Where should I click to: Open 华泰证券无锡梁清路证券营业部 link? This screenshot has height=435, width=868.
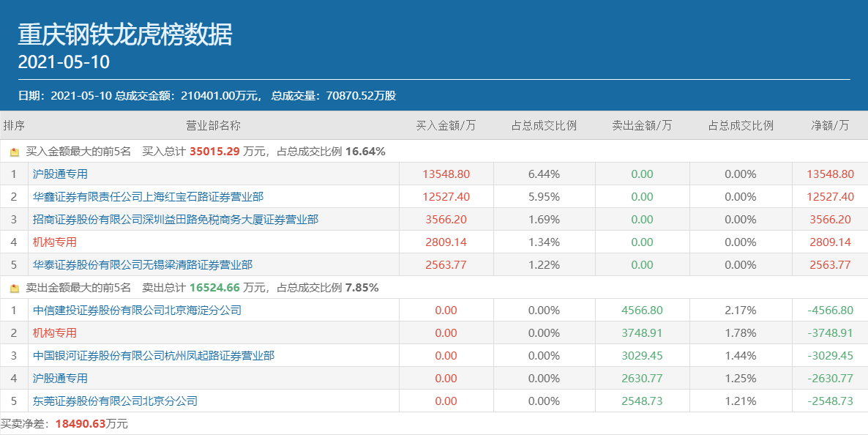(143, 265)
